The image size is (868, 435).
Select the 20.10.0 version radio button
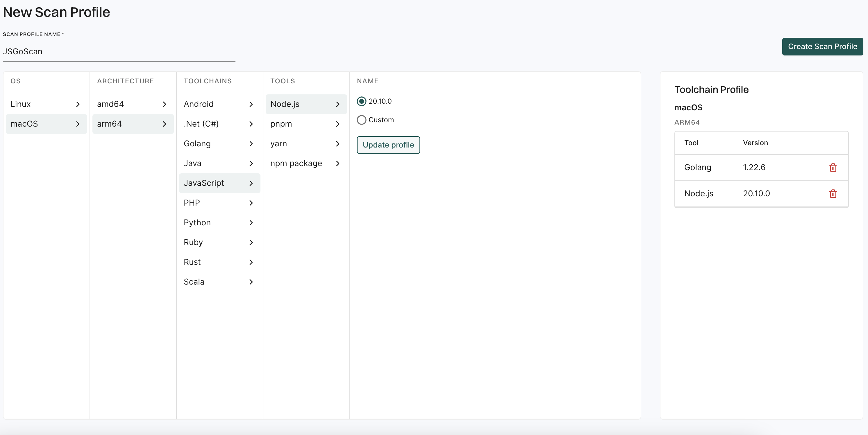click(362, 101)
